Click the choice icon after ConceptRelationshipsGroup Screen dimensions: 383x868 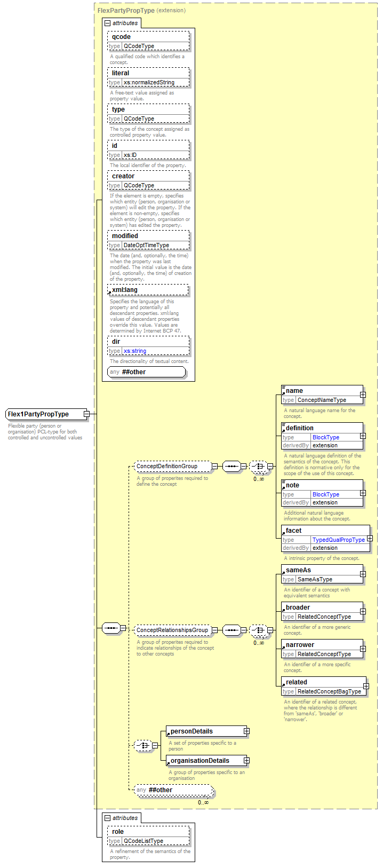258,630
